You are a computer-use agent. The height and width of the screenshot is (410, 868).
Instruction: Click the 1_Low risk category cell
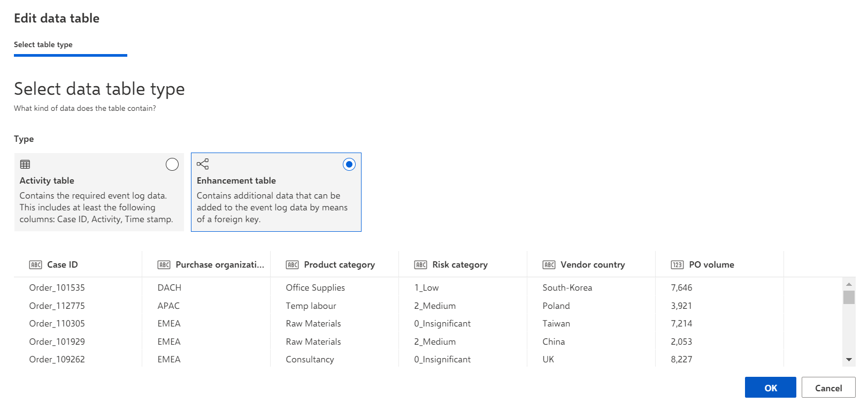(426, 288)
